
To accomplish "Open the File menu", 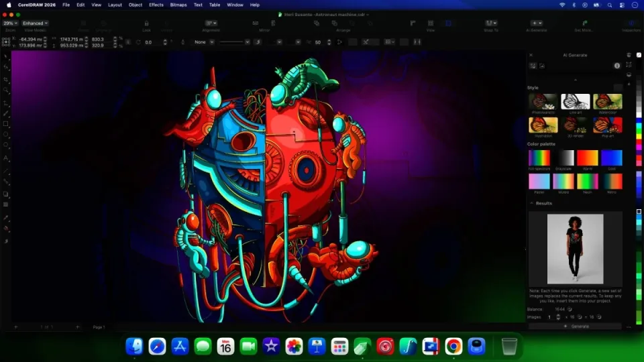I will pyautogui.click(x=66, y=5).
